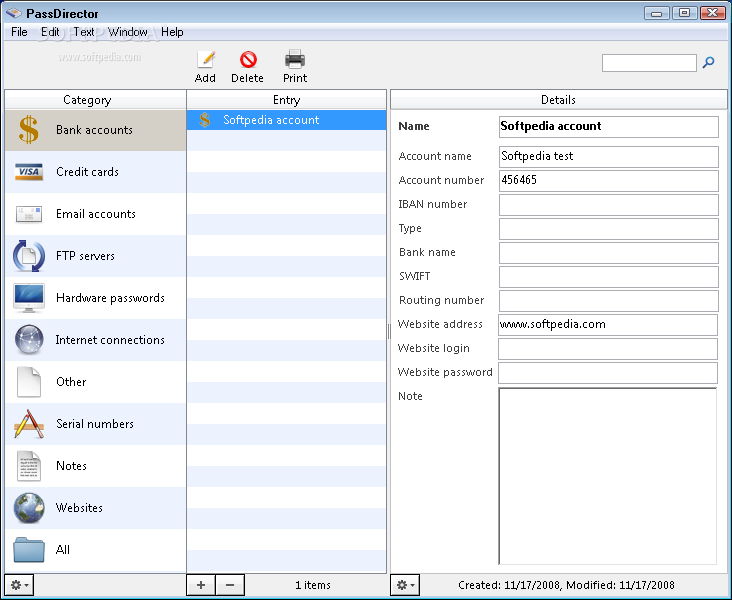The height and width of the screenshot is (600, 732).
Task: Select the Bank accounts dollar icon
Action: [x=28, y=129]
